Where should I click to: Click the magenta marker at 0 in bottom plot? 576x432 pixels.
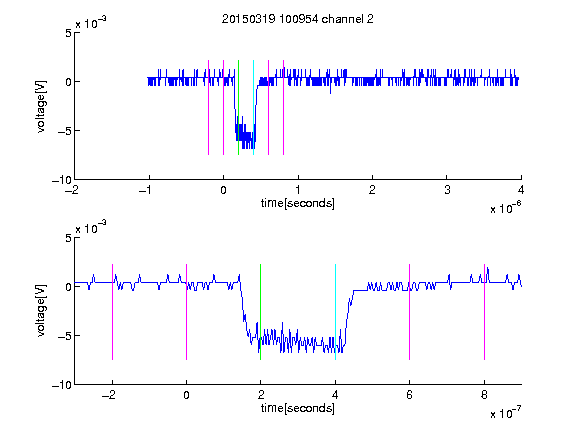[187, 312]
